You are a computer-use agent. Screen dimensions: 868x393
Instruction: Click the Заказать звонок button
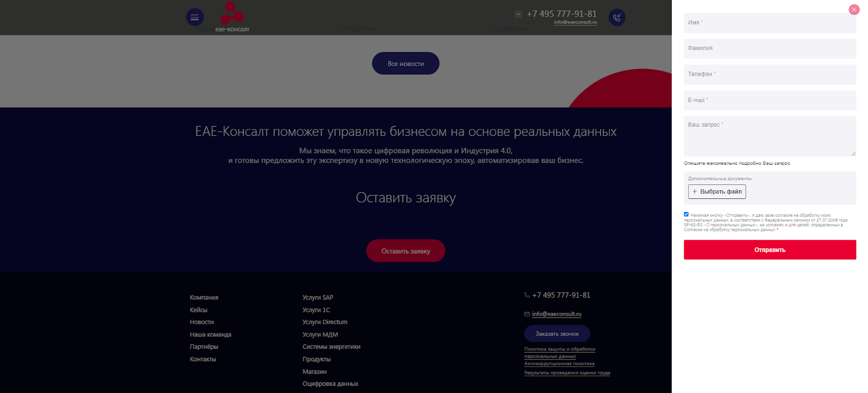click(557, 334)
